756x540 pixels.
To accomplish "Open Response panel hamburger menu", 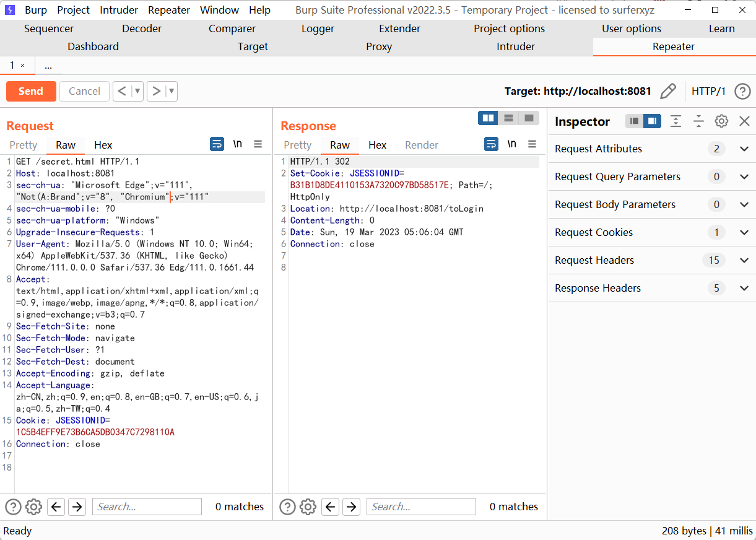I will (532, 144).
